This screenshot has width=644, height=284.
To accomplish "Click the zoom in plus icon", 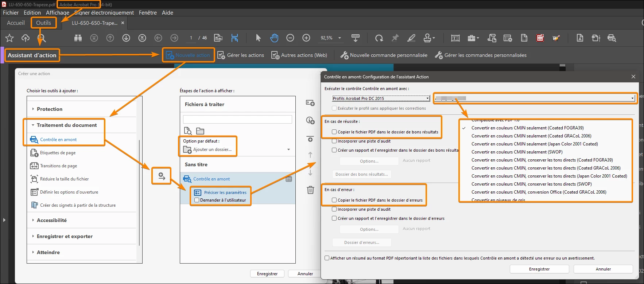I will pos(306,38).
